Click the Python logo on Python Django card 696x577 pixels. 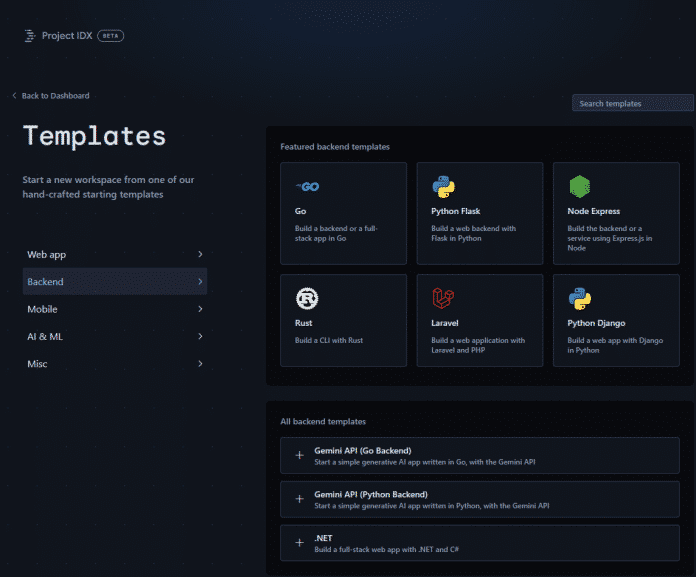coord(580,298)
